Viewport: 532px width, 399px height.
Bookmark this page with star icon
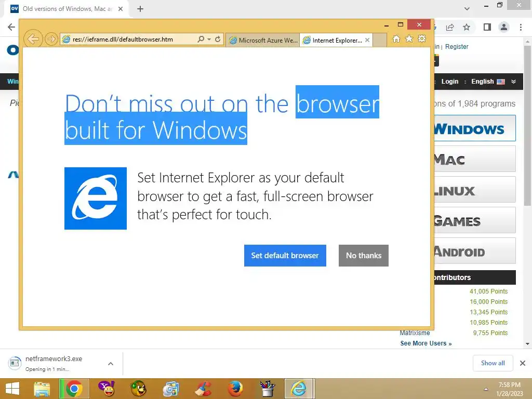pyautogui.click(x=467, y=27)
